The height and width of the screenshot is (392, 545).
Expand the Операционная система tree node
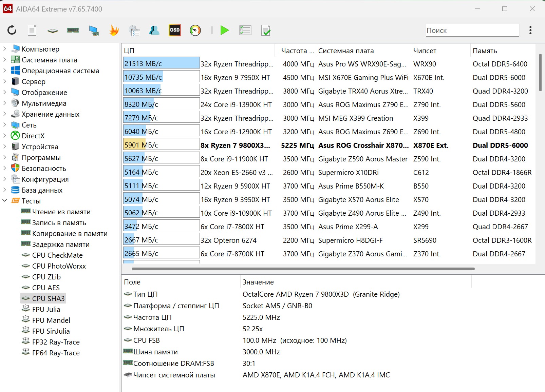point(5,71)
